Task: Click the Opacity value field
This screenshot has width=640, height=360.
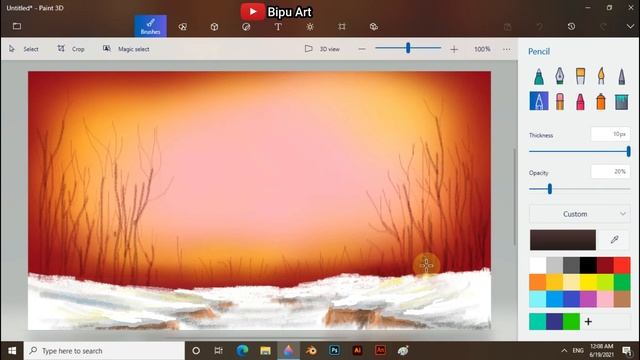Action: [610, 171]
